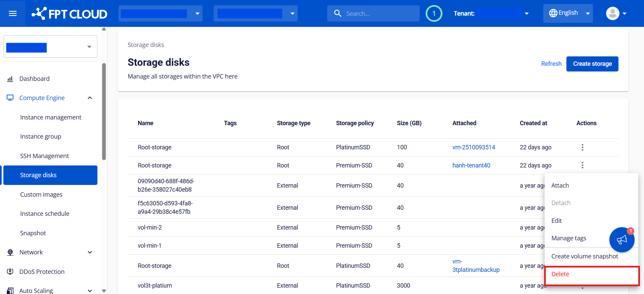Click the DDoS Protection shield icon
644x294 pixels.
pyautogui.click(x=10, y=272)
